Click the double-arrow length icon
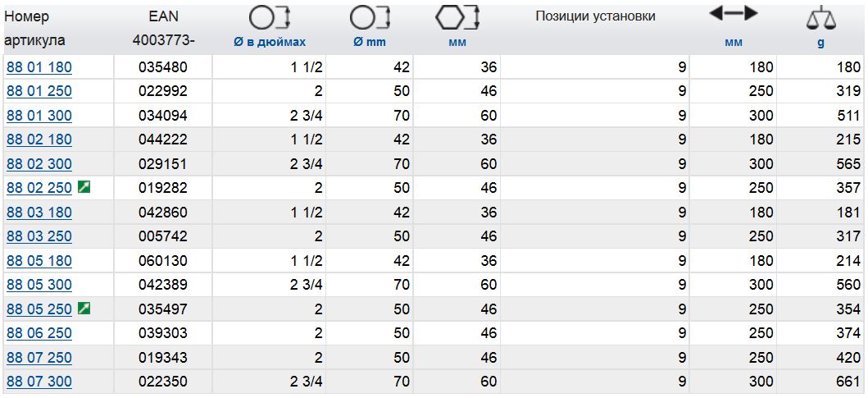The width and height of the screenshot is (868, 398). point(734,15)
